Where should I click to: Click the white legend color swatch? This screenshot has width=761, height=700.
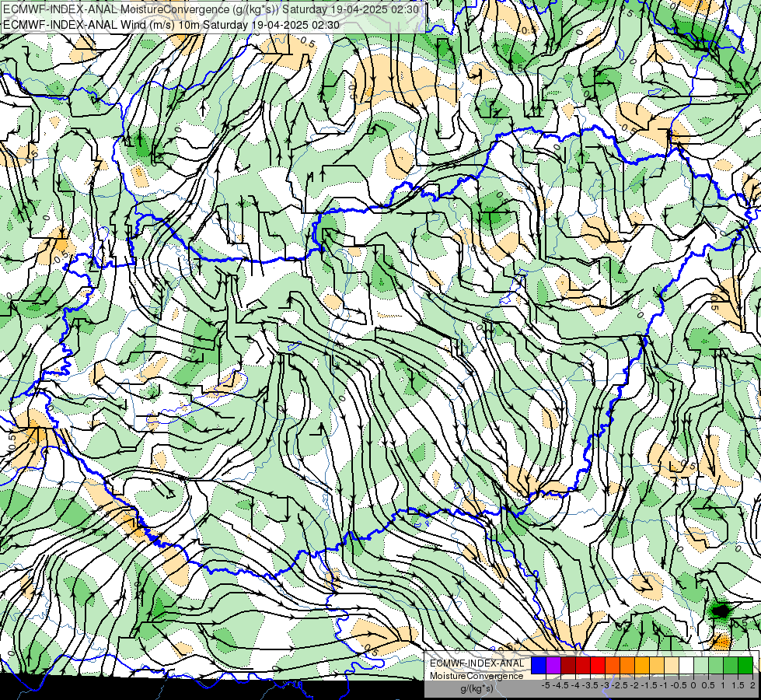pyautogui.click(x=686, y=665)
